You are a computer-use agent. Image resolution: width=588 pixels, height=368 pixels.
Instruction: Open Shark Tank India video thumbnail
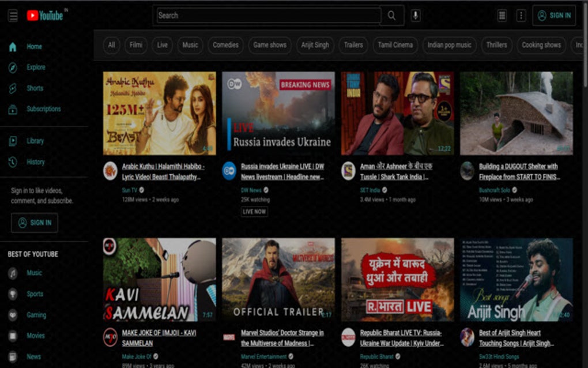pyautogui.click(x=398, y=113)
